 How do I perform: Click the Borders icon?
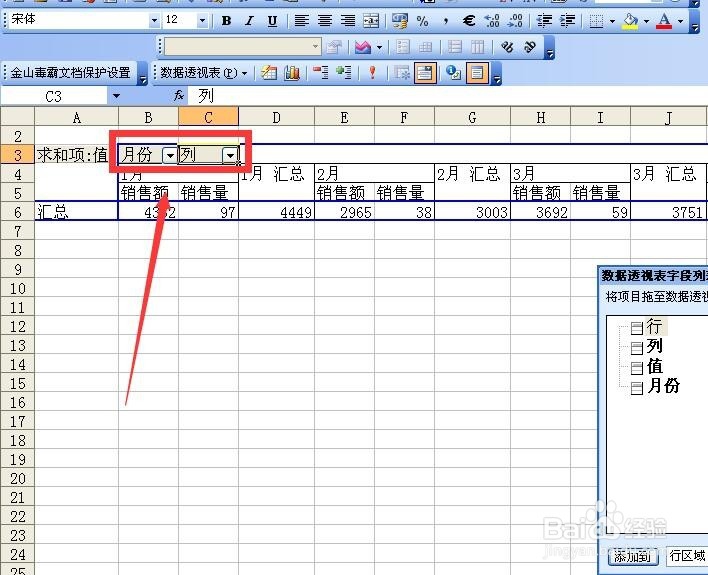pyautogui.click(x=596, y=21)
